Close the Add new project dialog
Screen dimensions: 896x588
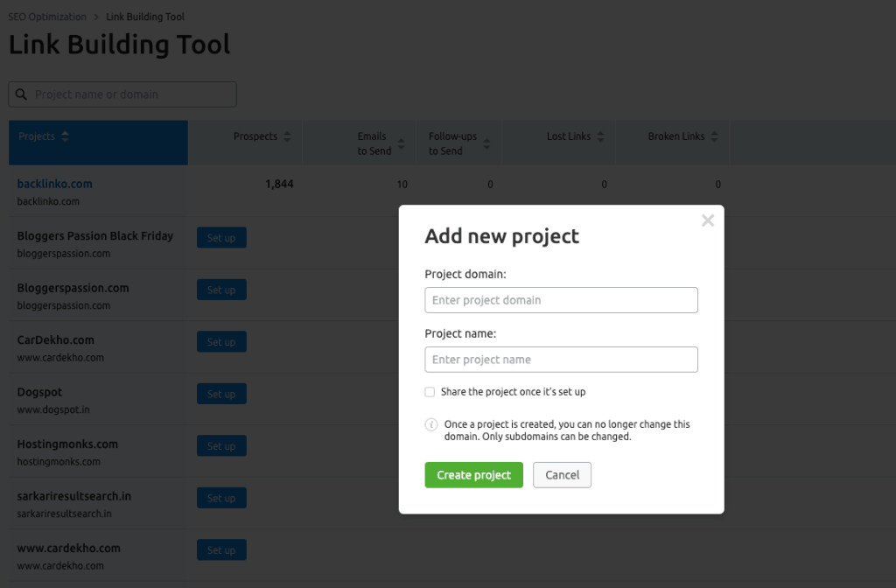click(x=708, y=220)
